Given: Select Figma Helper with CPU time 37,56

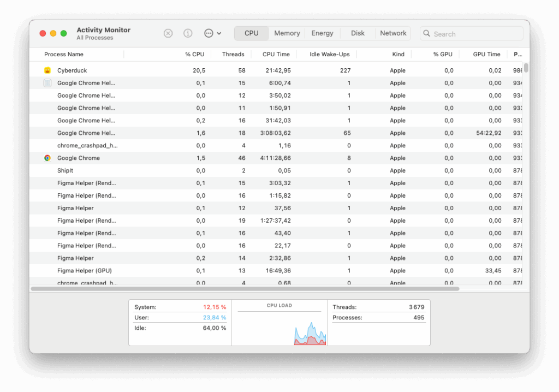Looking at the screenshot, I should pos(276,208).
